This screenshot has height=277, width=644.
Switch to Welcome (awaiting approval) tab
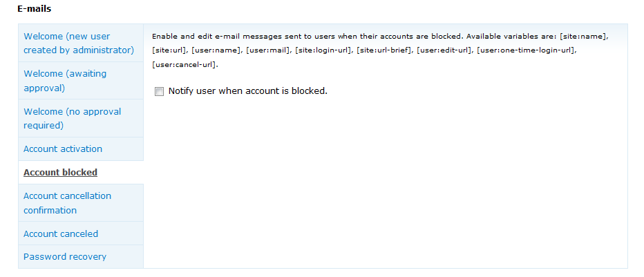pyautogui.click(x=65, y=81)
